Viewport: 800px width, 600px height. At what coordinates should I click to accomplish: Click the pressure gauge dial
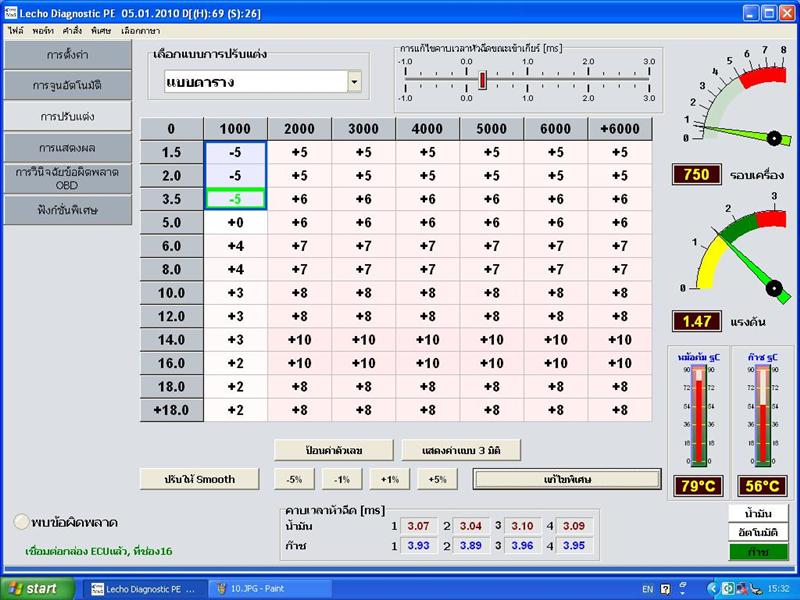click(x=735, y=248)
